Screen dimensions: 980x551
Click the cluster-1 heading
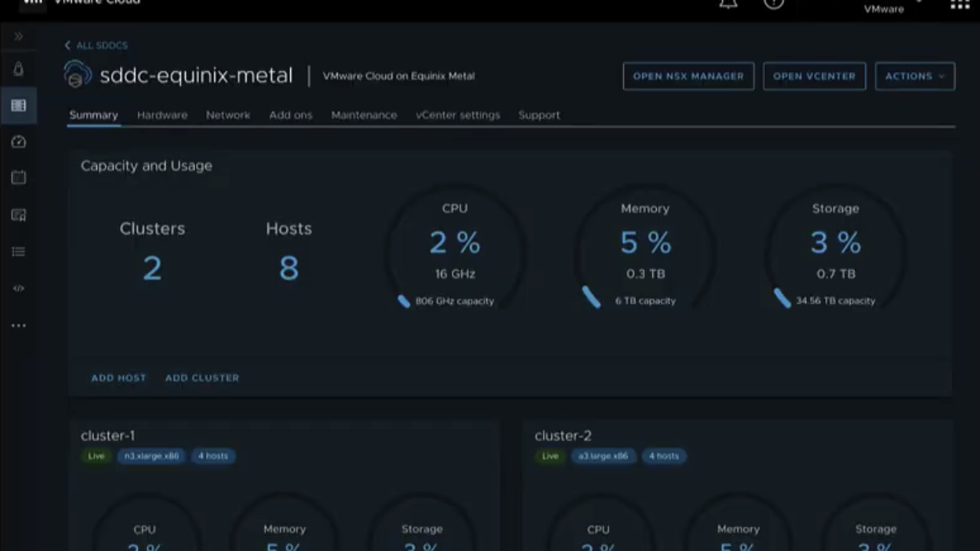point(108,435)
